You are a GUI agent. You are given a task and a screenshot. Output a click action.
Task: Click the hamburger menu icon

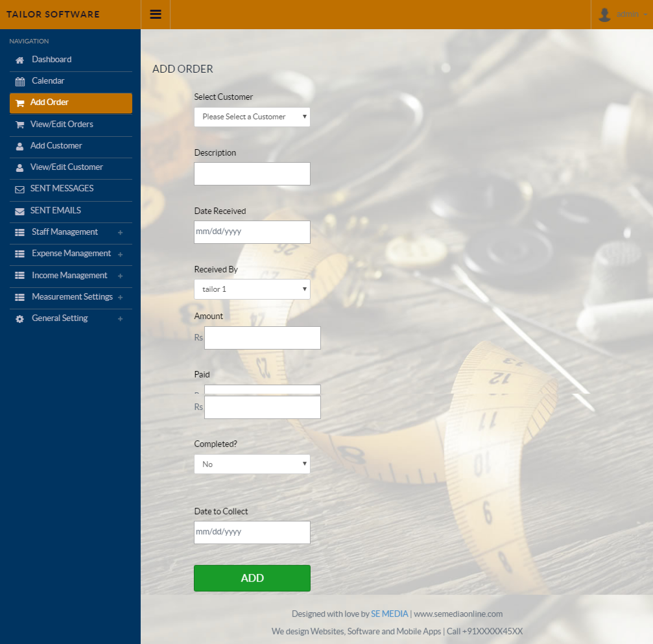tap(156, 14)
